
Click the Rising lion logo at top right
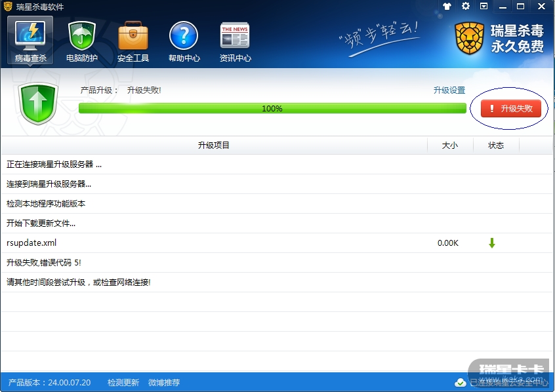(x=469, y=38)
